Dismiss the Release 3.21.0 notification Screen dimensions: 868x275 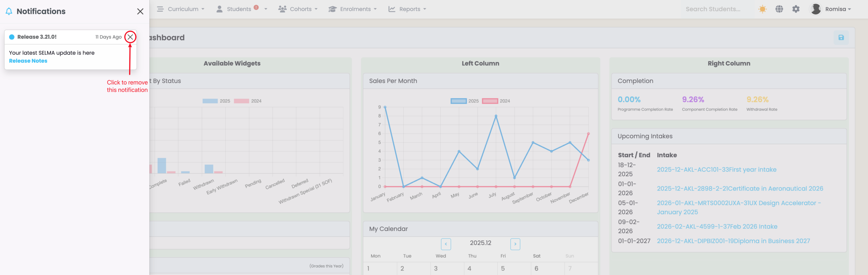[x=130, y=37]
